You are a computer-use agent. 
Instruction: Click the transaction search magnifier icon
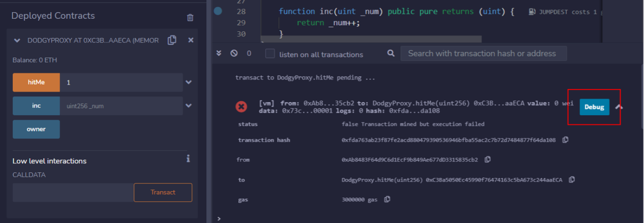[x=391, y=53]
